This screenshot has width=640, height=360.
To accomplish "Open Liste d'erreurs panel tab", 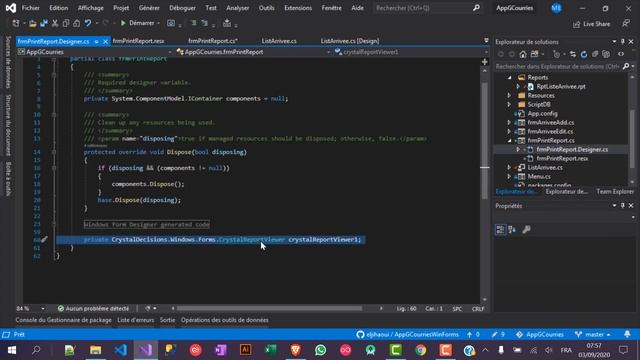I will (136, 320).
